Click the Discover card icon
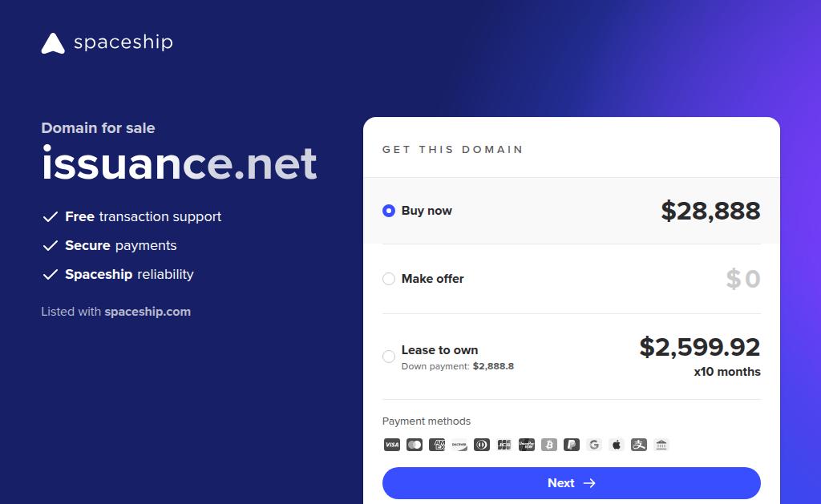This screenshot has height=504, width=821. 459,445
